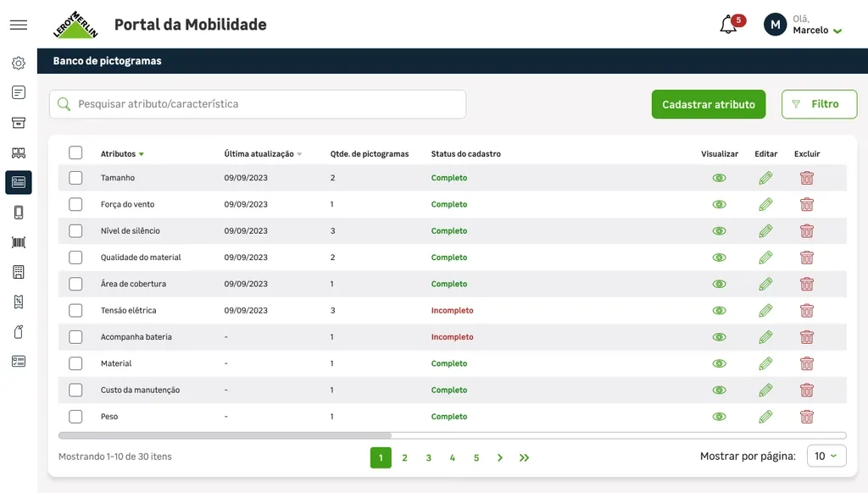Open the document list sidebar icon
This screenshot has height=493, width=868.
point(19,92)
